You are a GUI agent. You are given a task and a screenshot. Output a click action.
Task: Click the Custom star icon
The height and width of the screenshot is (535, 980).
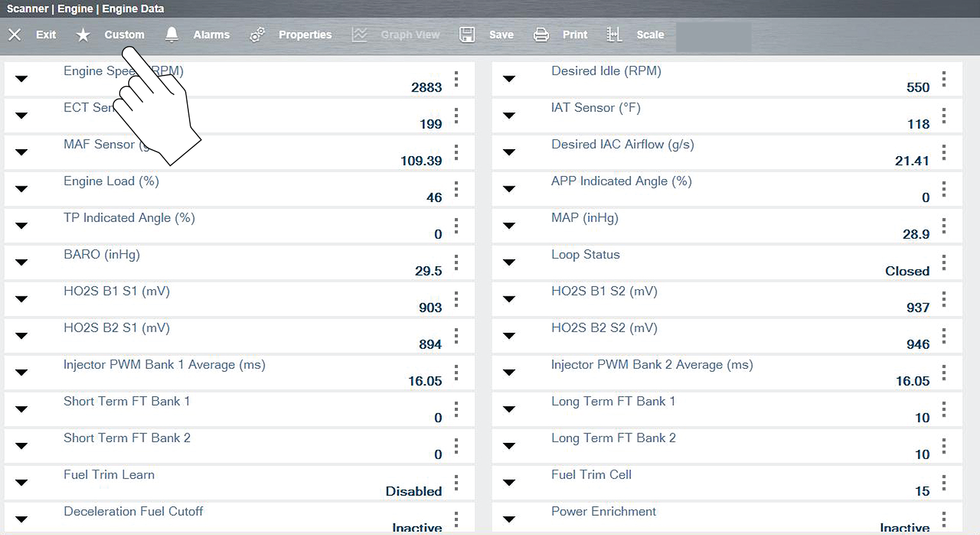tap(83, 35)
